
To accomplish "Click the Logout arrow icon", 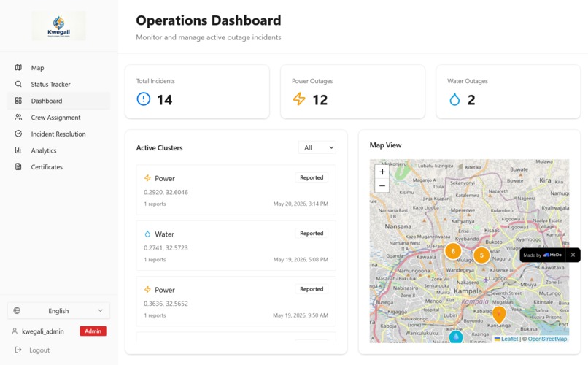I will (18, 350).
